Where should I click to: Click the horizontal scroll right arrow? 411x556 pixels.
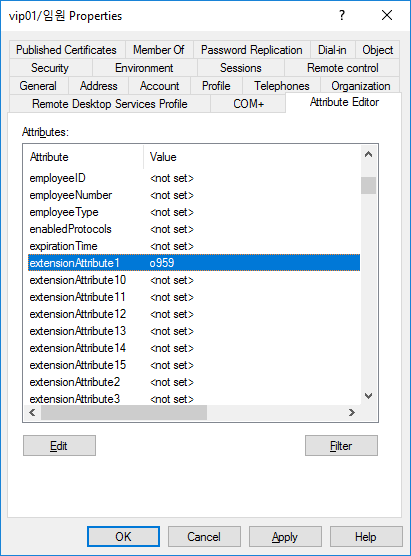tap(351, 412)
